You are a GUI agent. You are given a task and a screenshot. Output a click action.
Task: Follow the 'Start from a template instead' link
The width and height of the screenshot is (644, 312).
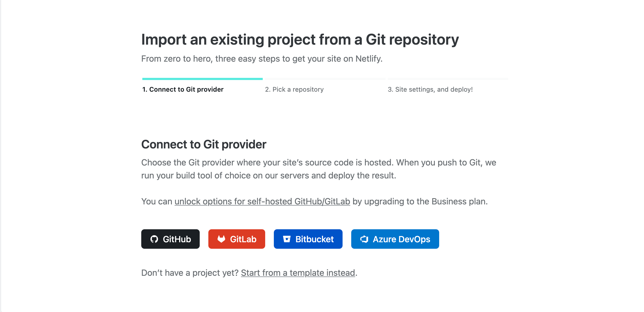click(x=298, y=273)
